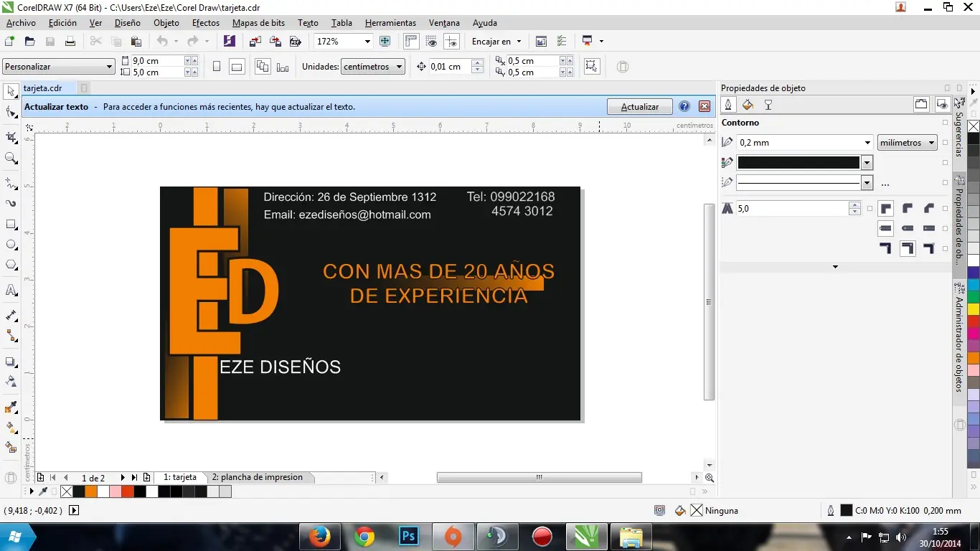
Task: Click the Open file icon
Action: (x=30, y=42)
